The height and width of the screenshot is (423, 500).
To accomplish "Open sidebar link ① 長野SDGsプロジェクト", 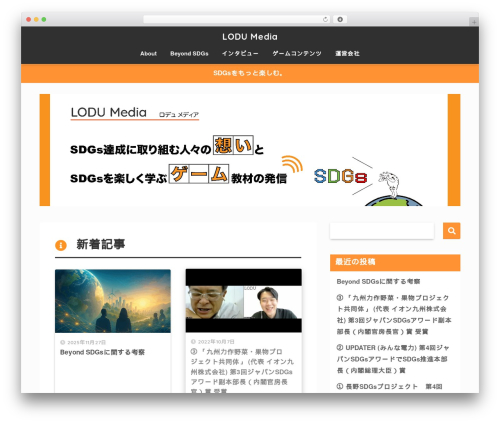I will (x=389, y=387).
